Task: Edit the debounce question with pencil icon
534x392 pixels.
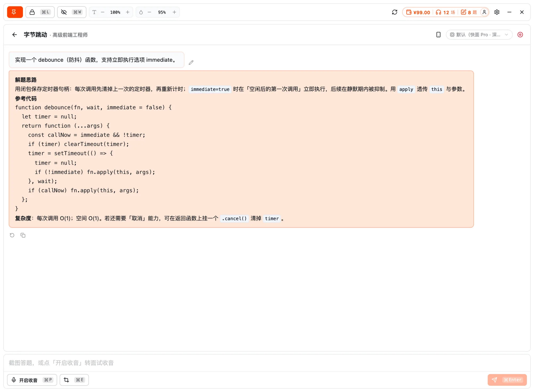Action: [x=191, y=62]
